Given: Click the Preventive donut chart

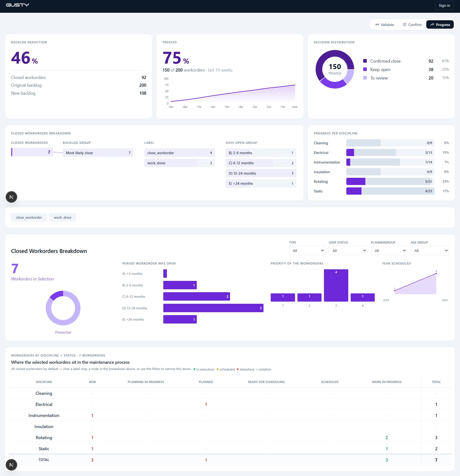Looking at the screenshot, I should pyautogui.click(x=63, y=308).
